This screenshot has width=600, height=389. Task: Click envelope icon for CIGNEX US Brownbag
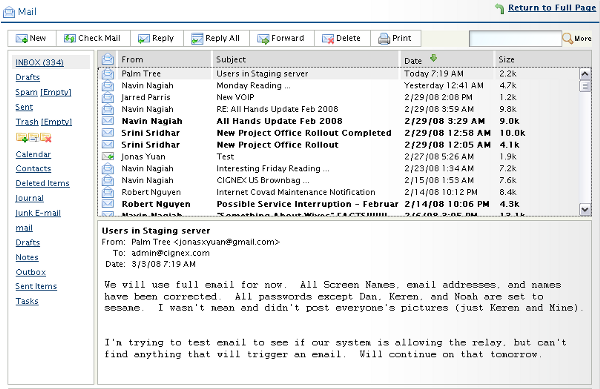(x=108, y=180)
